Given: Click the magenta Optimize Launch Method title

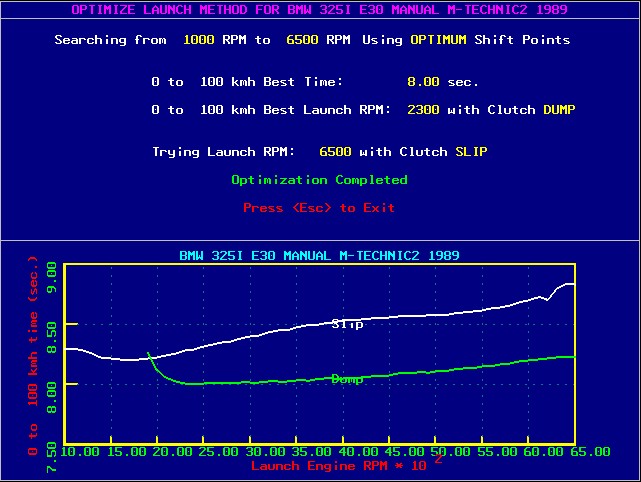Looking at the screenshot, I should pyautogui.click(x=319, y=9).
